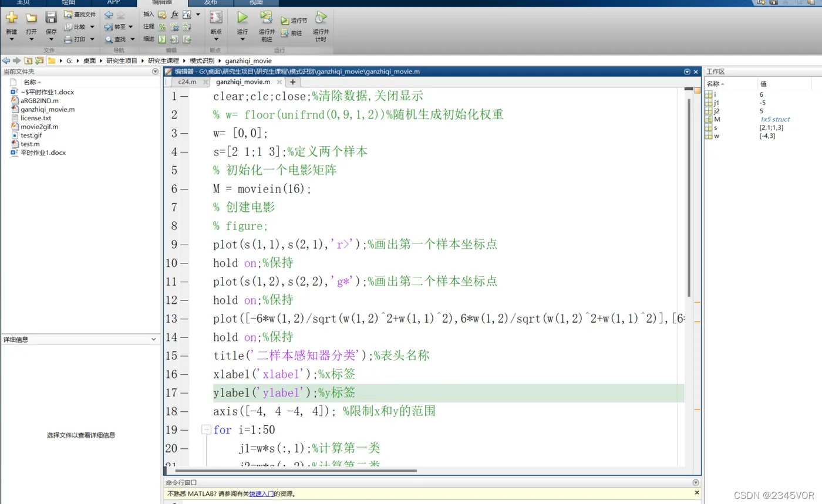The width and height of the screenshot is (822, 504).
Task: Click the green 运行 (Run) play icon
Action: [x=242, y=18]
